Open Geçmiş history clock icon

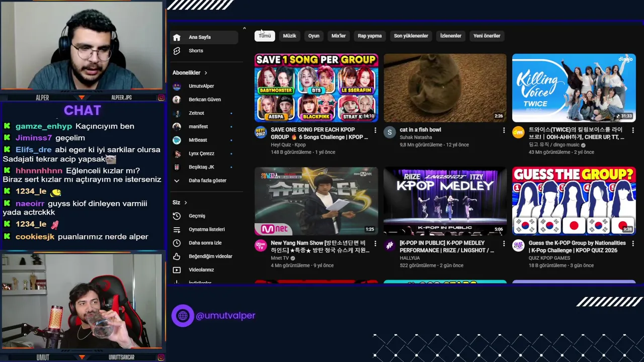click(177, 216)
